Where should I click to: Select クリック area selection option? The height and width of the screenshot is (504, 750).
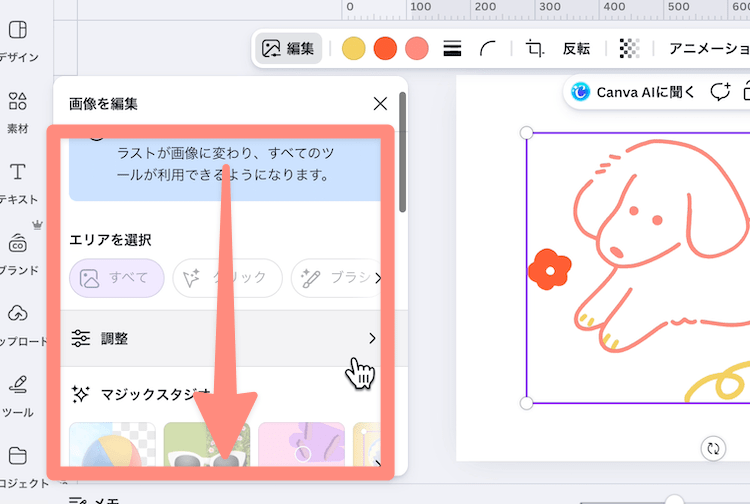[227, 278]
